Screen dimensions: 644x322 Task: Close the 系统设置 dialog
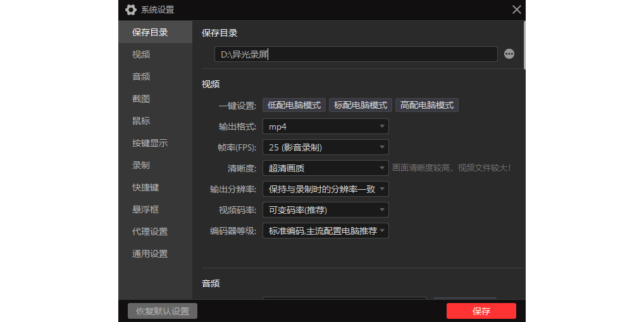pos(517,9)
